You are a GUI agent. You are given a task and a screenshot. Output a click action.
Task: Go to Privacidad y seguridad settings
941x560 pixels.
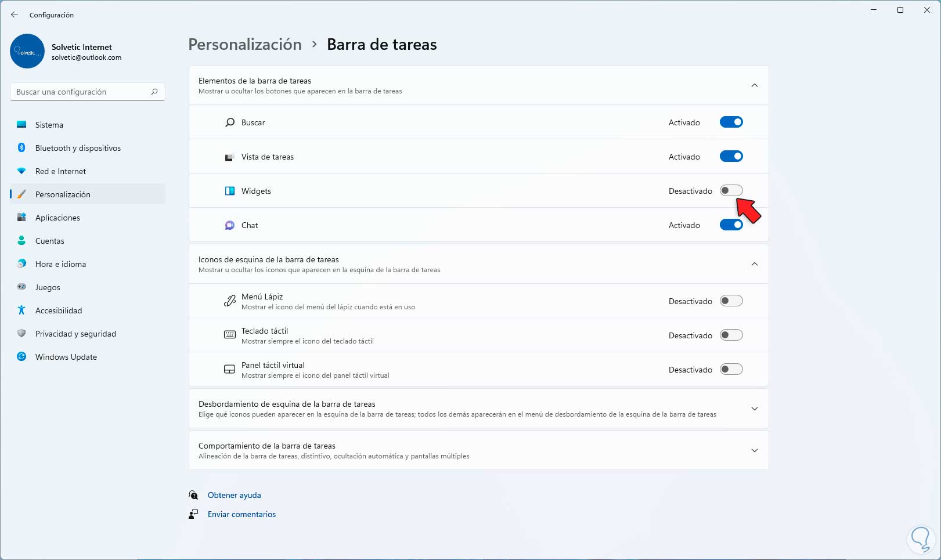[75, 334]
